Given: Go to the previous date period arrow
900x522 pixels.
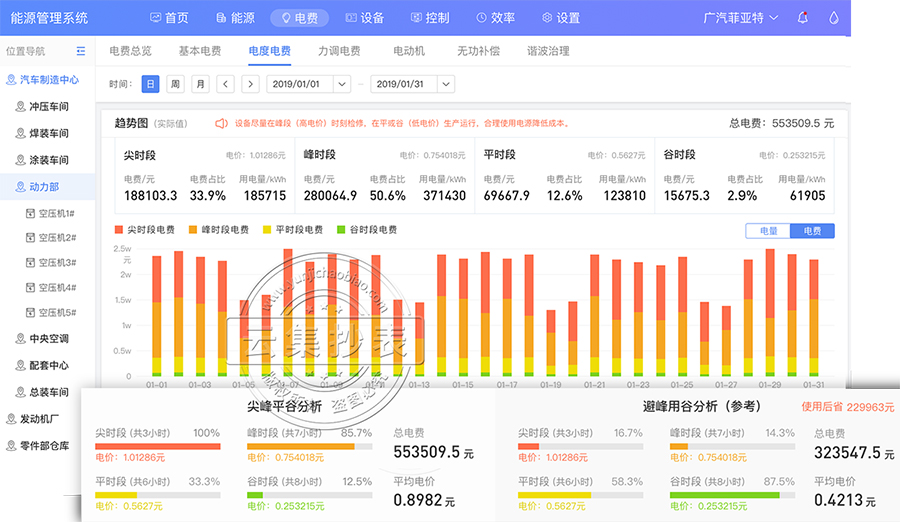Looking at the screenshot, I should pyautogui.click(x=225, y=85).
